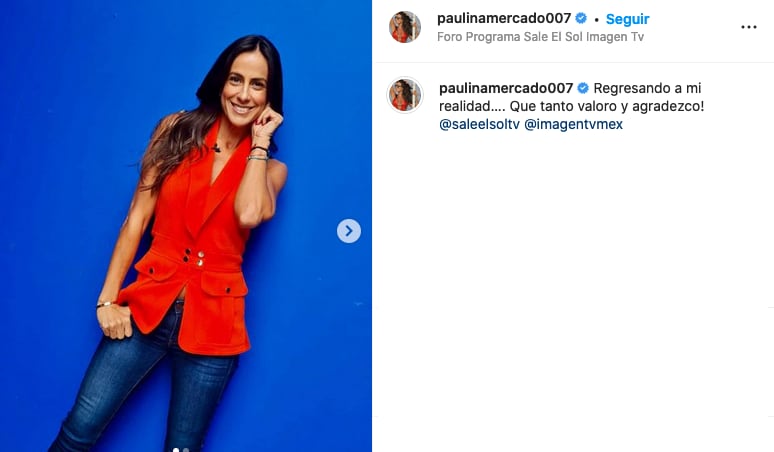
Task: Visit the @saleelsoltv mention
Action: (479, 124)
